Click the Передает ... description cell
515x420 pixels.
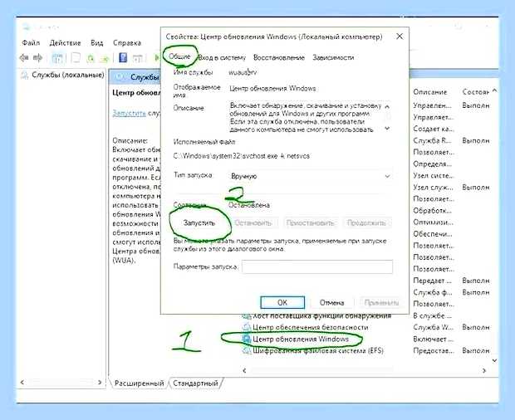coord(432,281)
